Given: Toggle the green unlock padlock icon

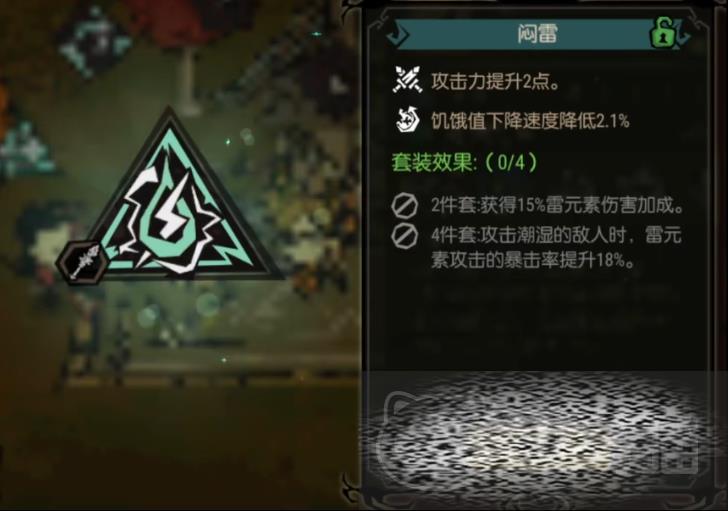Looking at the screenshot, I should click(665, 33).
